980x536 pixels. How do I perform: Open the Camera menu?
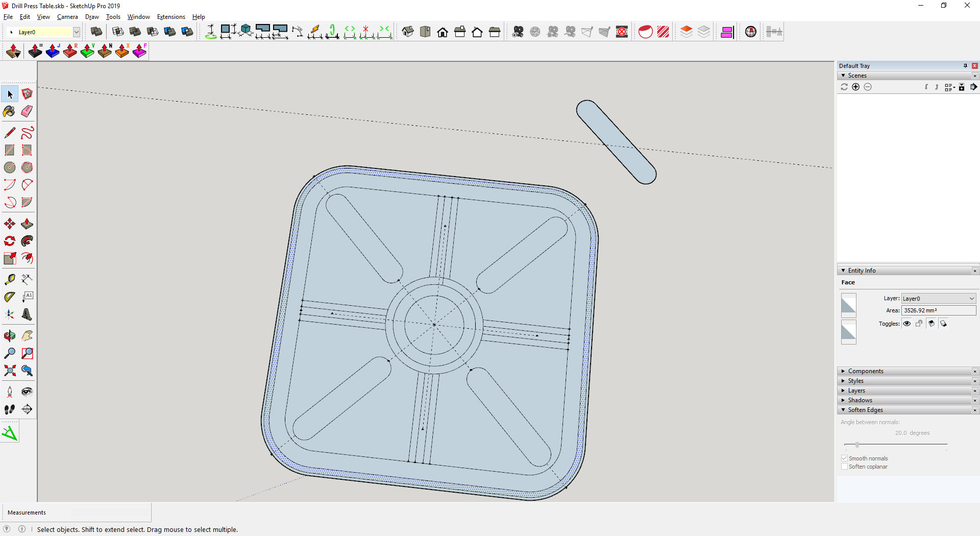[67, 17]
